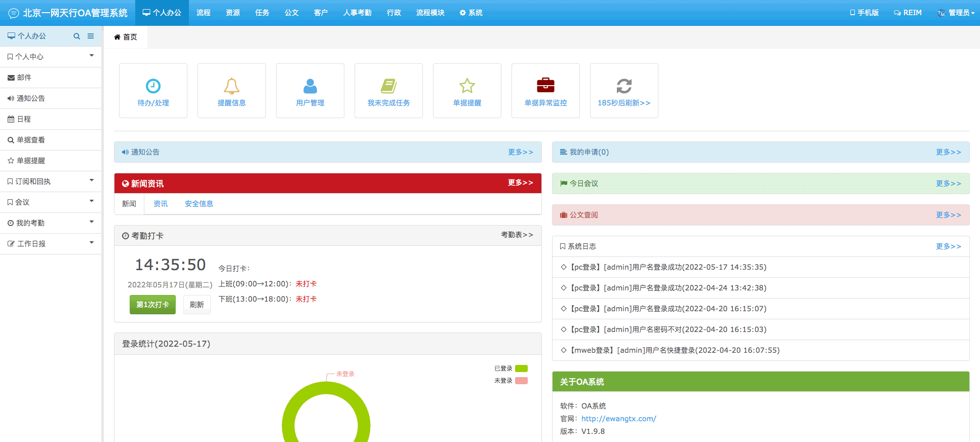The width and height of the screenshot is (980, 442).
Task: Expand 个人中心 in sidebar
Action: (x=51, y=57)
